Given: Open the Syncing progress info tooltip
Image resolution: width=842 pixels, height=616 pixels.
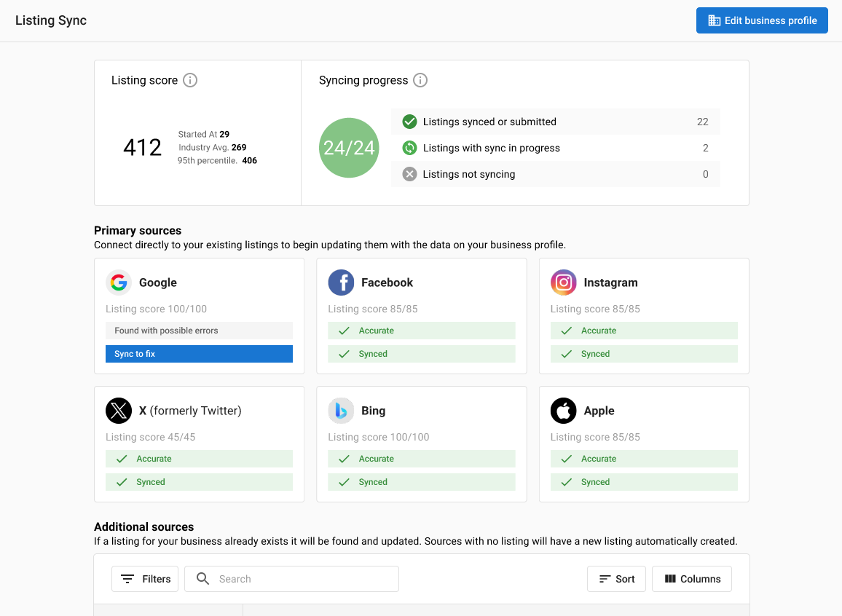Looking at the screenshot, I should [420, 80].
